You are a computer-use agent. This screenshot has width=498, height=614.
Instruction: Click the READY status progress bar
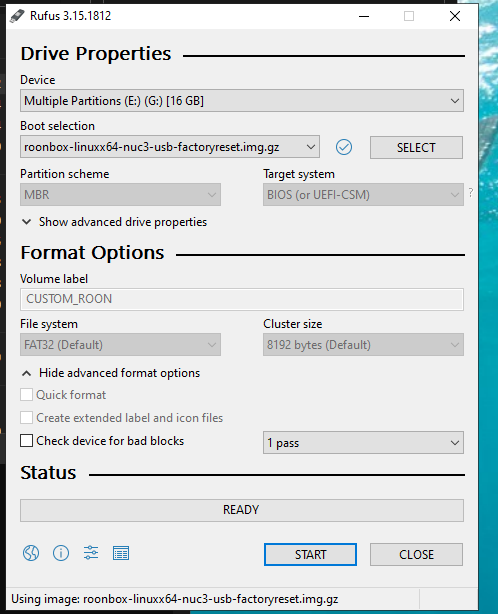point(242,510)
